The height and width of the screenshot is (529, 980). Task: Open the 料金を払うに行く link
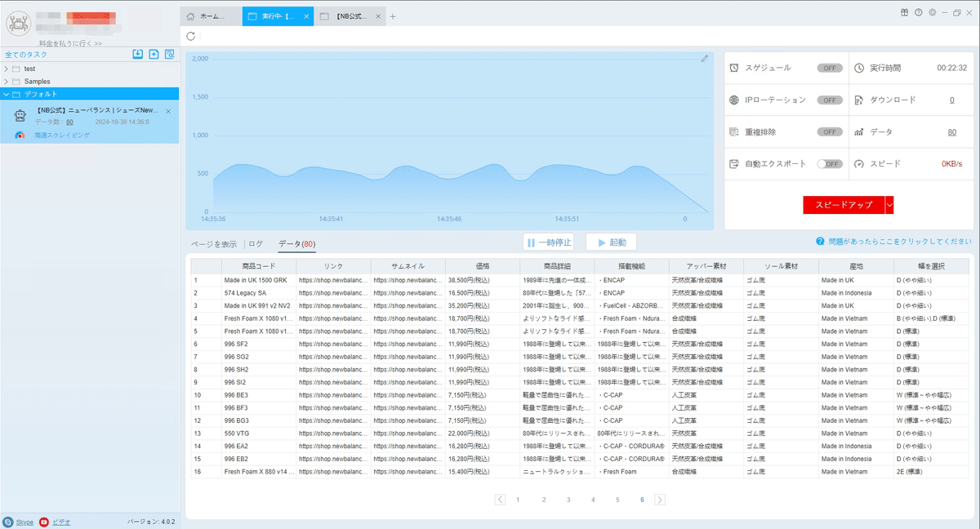(x=70, y=43)
